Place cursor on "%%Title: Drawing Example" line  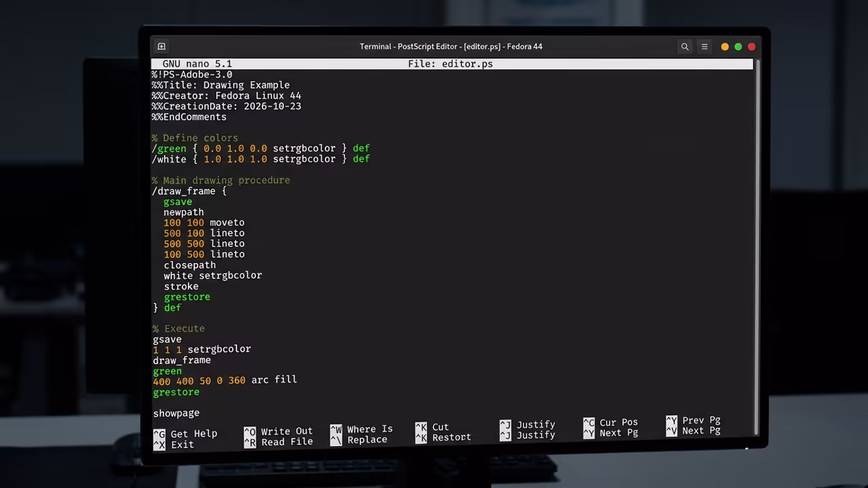(220, 85)
